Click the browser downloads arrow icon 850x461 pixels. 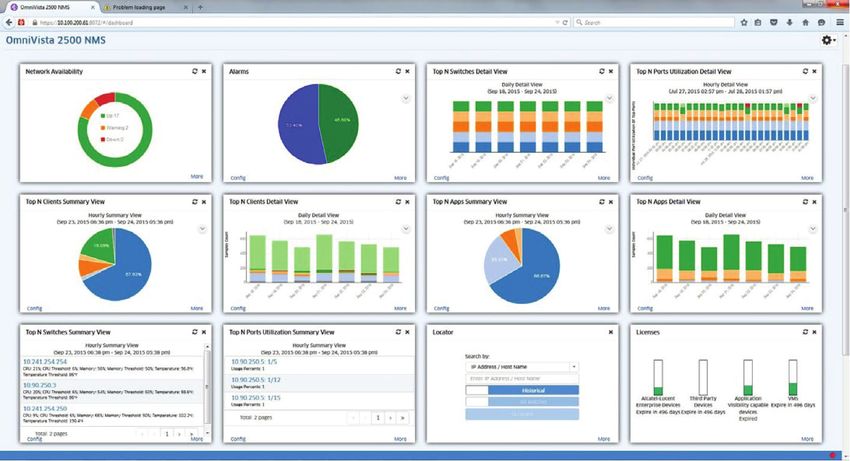[x=790, y=22]
